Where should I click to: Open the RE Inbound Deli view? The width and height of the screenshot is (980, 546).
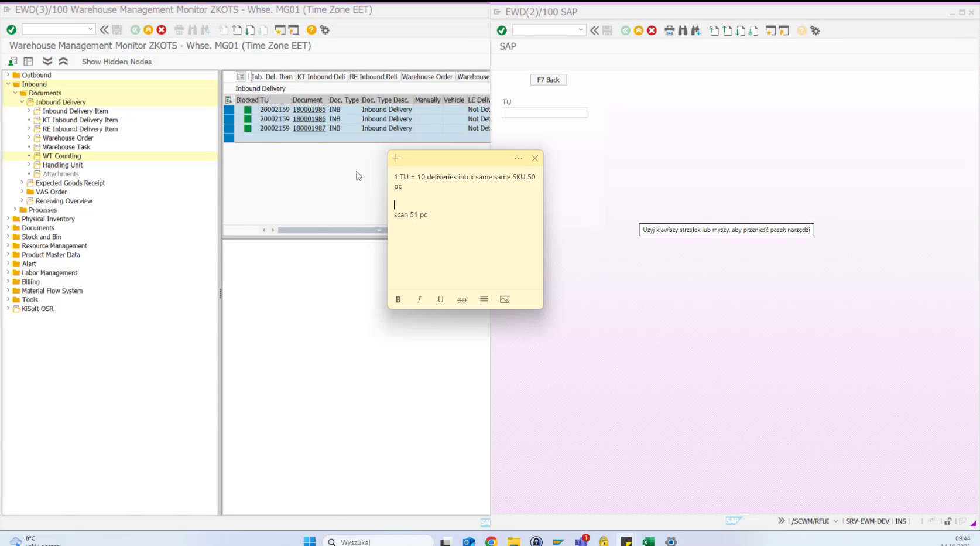pyautogui.click(x=374, y=76)
